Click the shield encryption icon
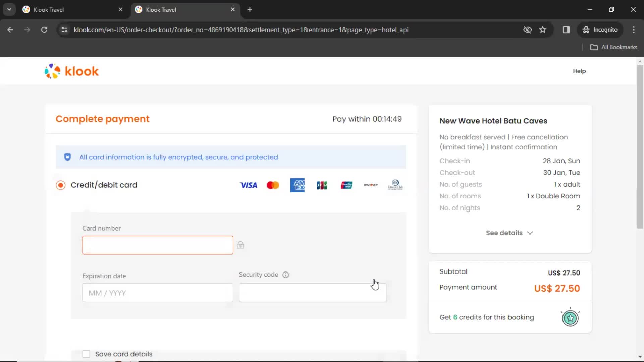Image resolution: width=644 pixels, height=362 pixels. pos(67,157)
